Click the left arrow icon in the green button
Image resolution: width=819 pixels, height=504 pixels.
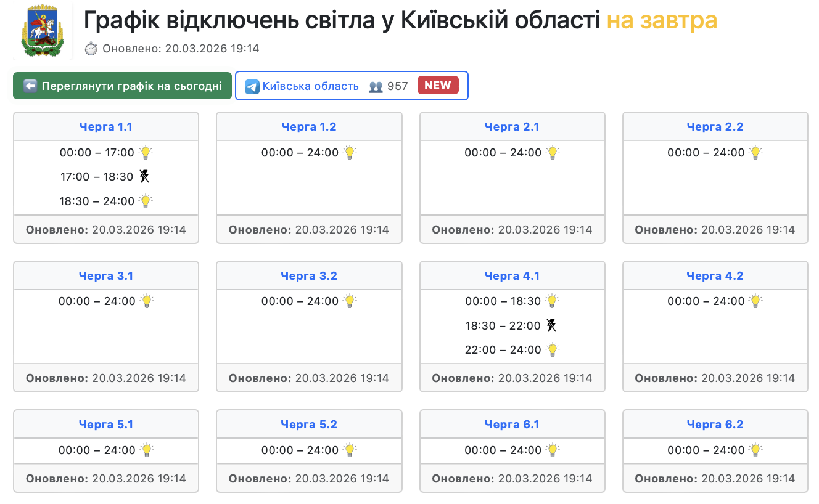(30, 86)
